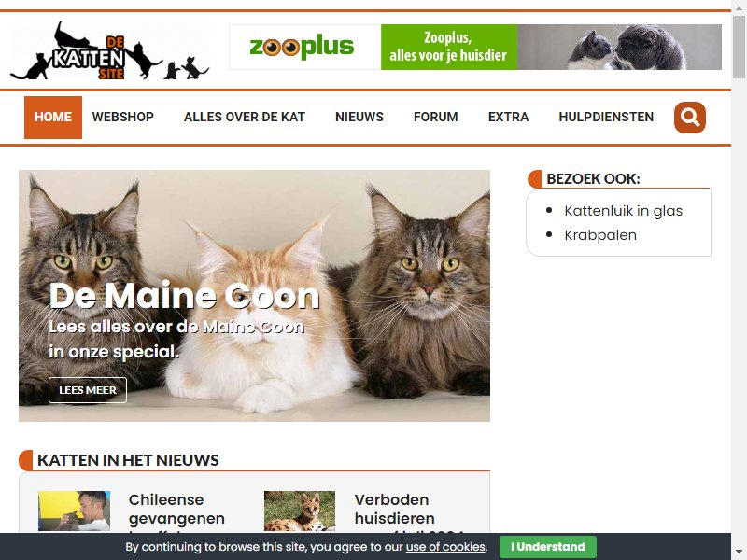The width and height of the screenshot is (747, 560).
Task: Open Krabpalen link
Action: (x=600, y=235)
